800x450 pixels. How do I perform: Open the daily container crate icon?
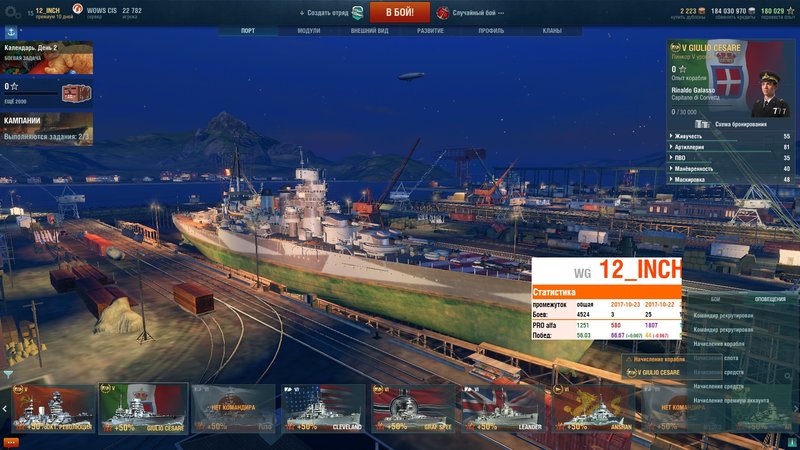point(77,93)
